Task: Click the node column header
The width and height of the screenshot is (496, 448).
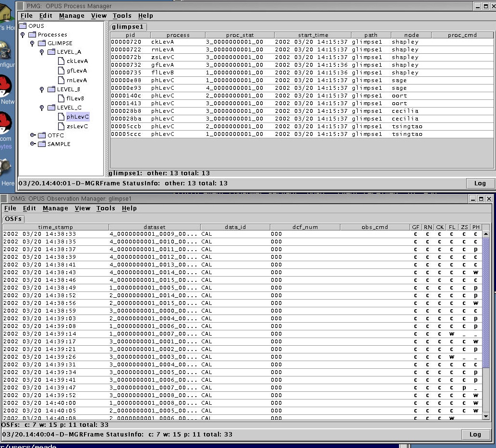Action: pyautogui.click(x=411, y=35)
